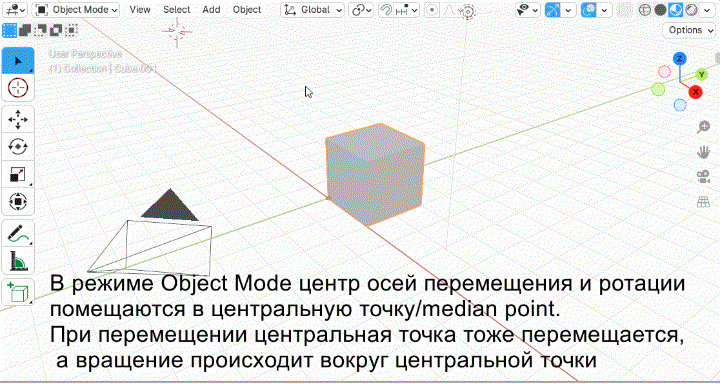Activate the Move tool
Image resolution: width=720 pixels, height=384 pixels.
[x=18, y=119]
